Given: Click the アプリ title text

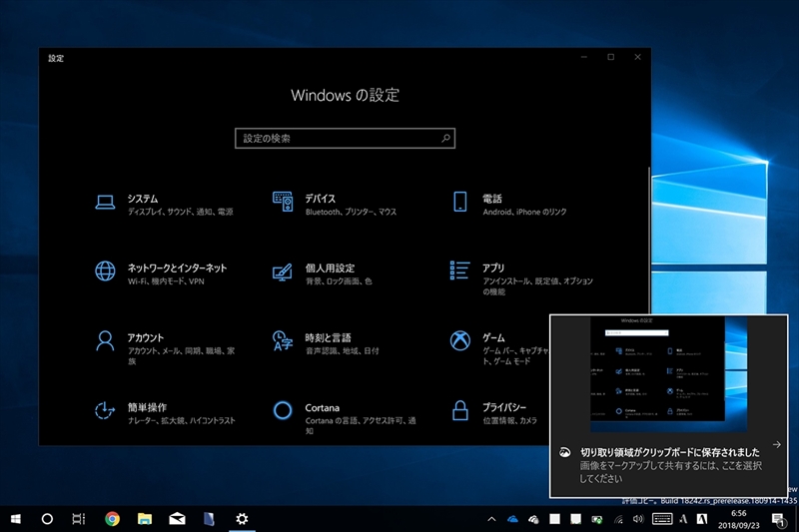Looking at the screenshot, I should [493, 267].
